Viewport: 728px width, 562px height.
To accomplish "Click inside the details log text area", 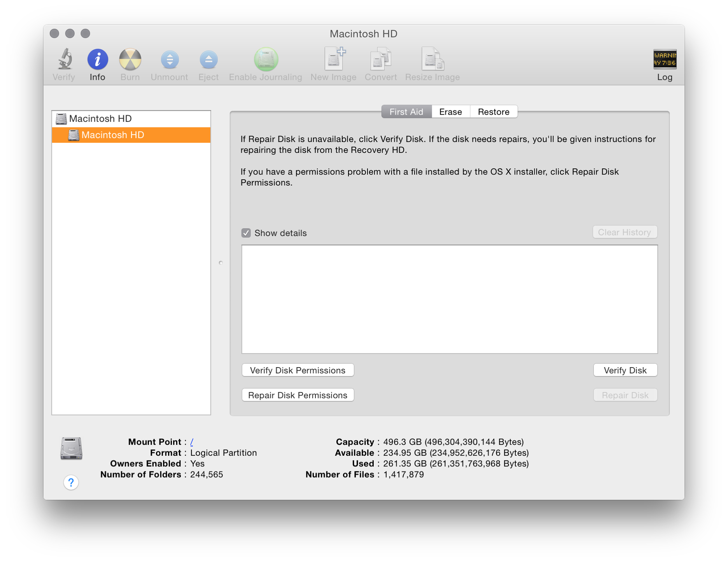I will point(450,299).
